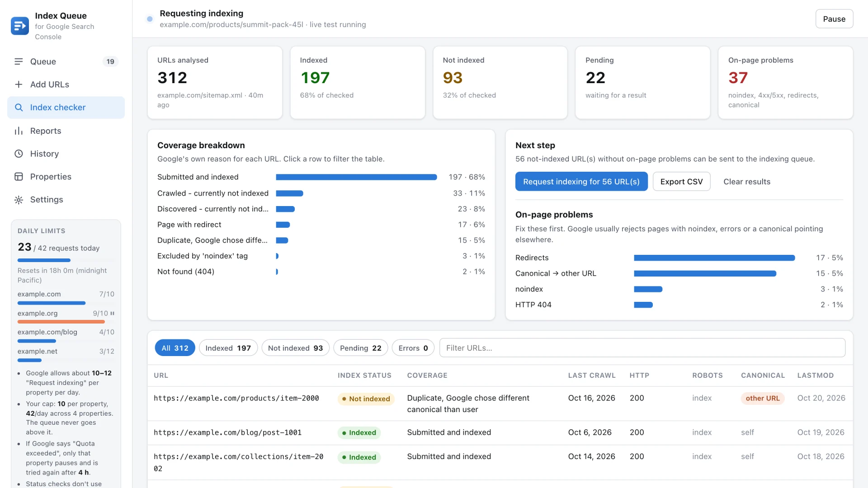
Task: Click the Redirects on-page problem row
Action: 679,258
